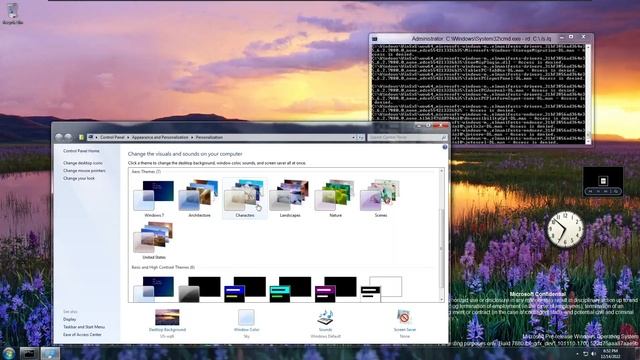Select the Architecture theme
Image resolution: width=640 pixels, height=360 pixels.
pyautogui.click(x=199, y=199)
